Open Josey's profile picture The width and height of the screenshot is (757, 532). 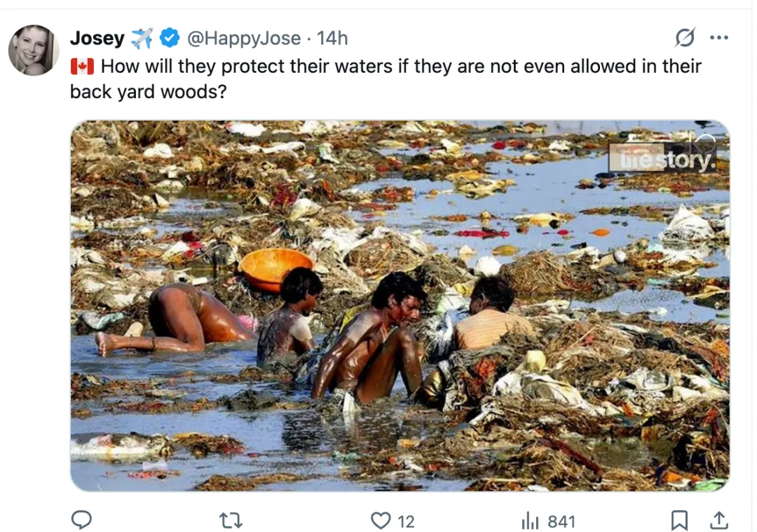33,50
